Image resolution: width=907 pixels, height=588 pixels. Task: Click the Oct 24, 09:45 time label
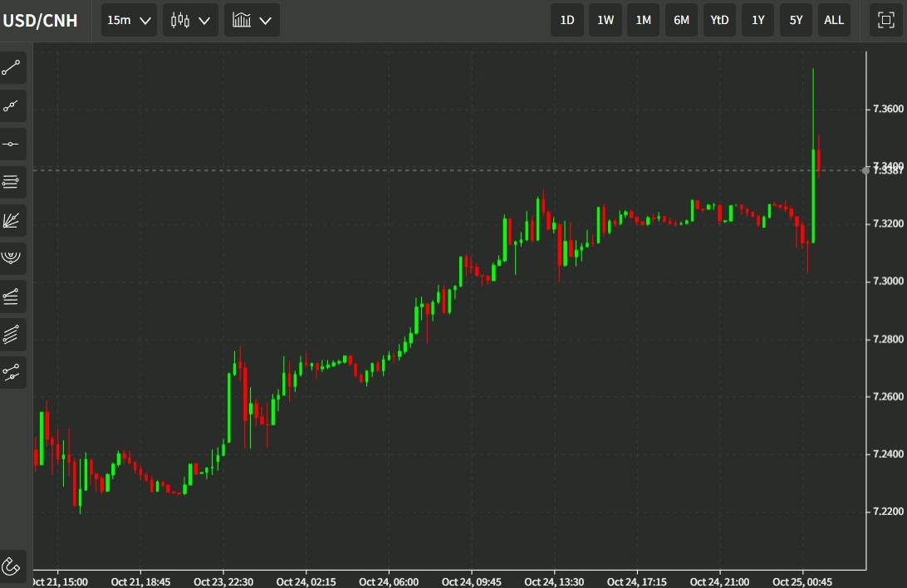(472, 581)
